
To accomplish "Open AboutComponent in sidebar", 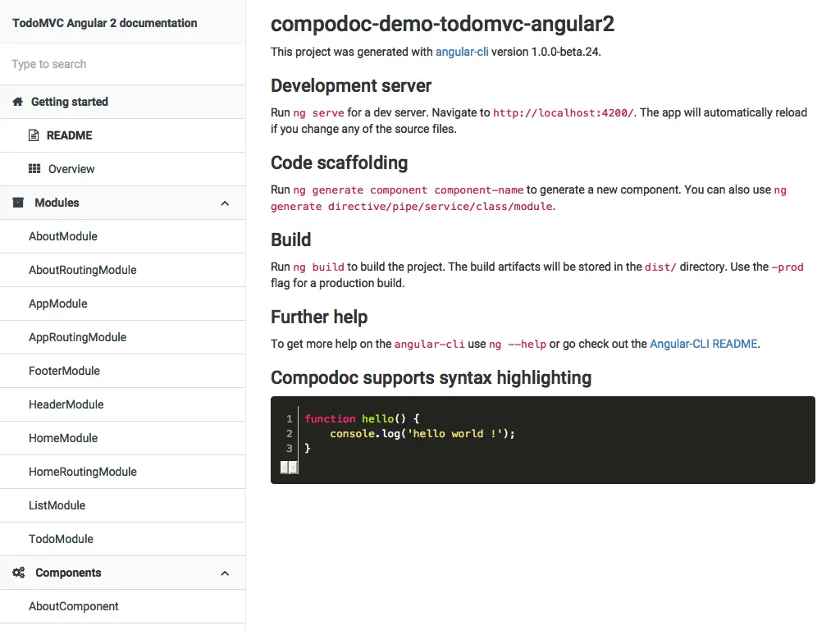I will [123, 606].
